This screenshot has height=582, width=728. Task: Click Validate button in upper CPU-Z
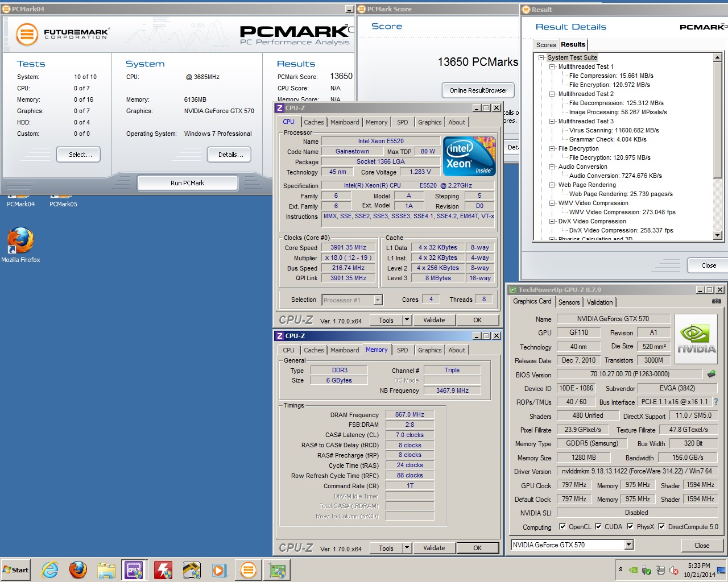434,320
